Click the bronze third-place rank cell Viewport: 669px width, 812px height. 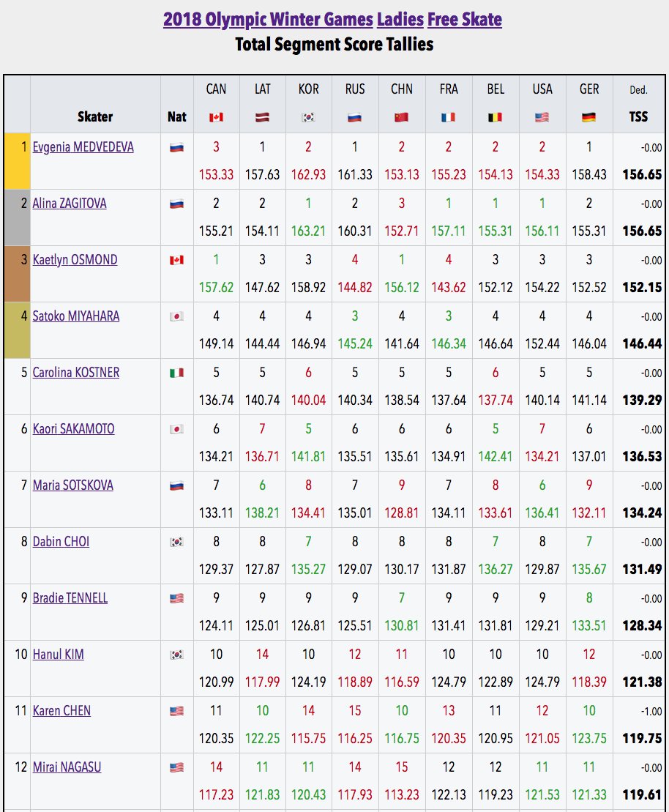17,274
